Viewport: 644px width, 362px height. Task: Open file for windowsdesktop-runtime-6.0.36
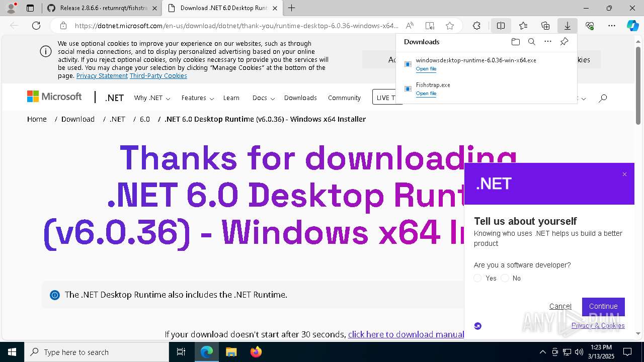[x=426, y=69]
